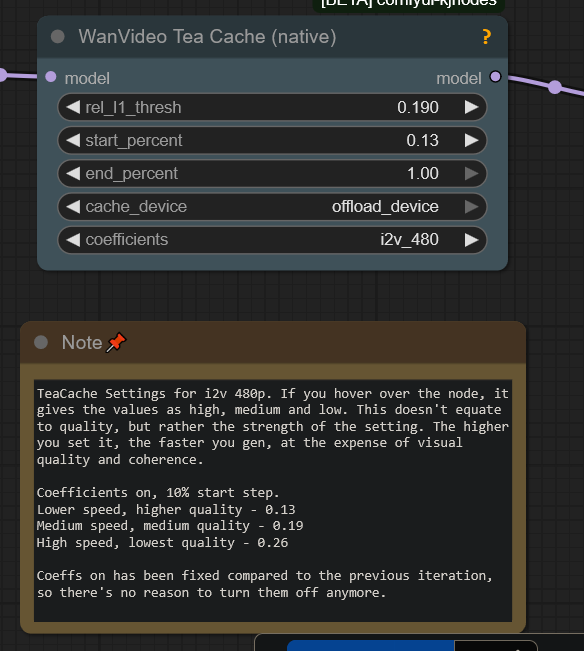Click the Note node title
The height and width of the screenshot is (651, 584).
click(x=82, y=343)
